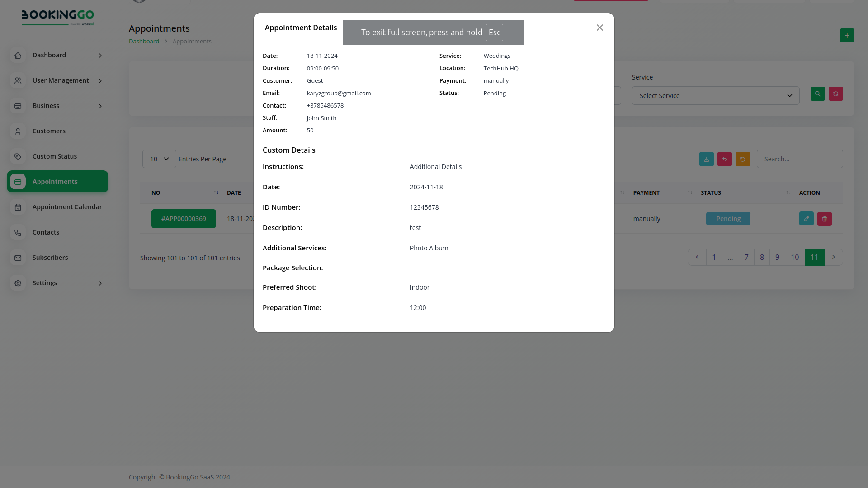
Task: Go to Subscribers in sidebar
Action: click(x=50, y=258)
